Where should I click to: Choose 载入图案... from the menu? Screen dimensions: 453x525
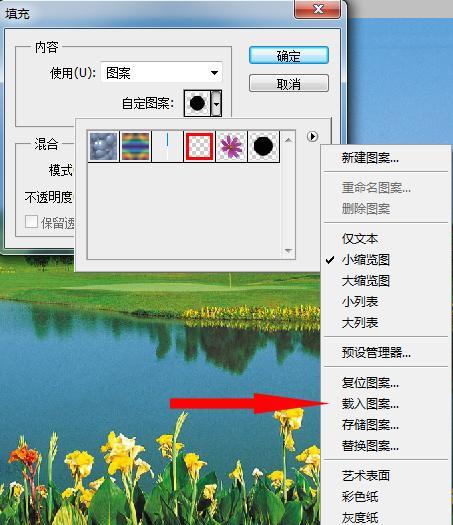tap(370, 404)
